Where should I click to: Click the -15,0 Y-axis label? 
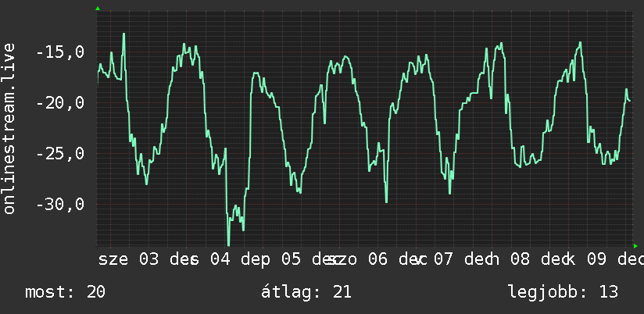(x=60, y=52)
